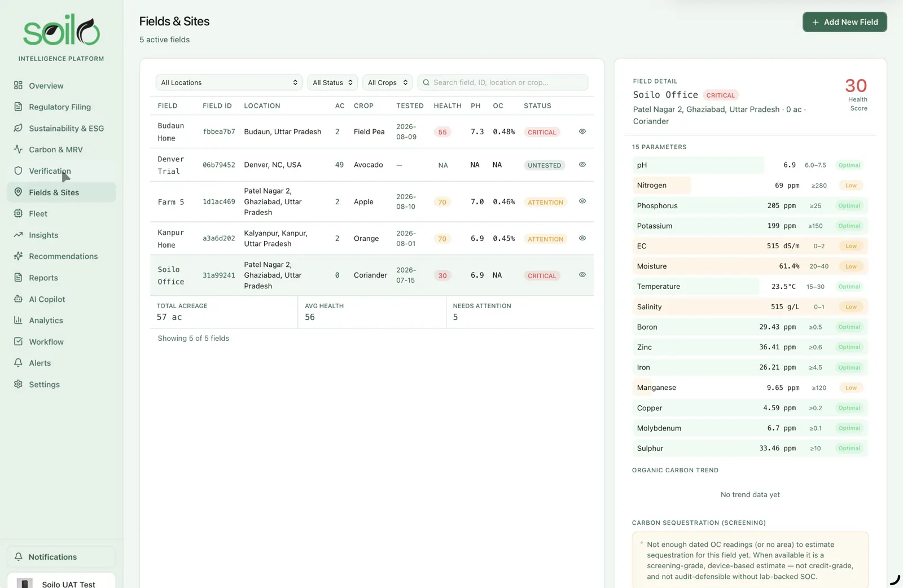The image size is (903, 588).
Task: Open the All Crops filter dropdown
Action: [388, 82]
